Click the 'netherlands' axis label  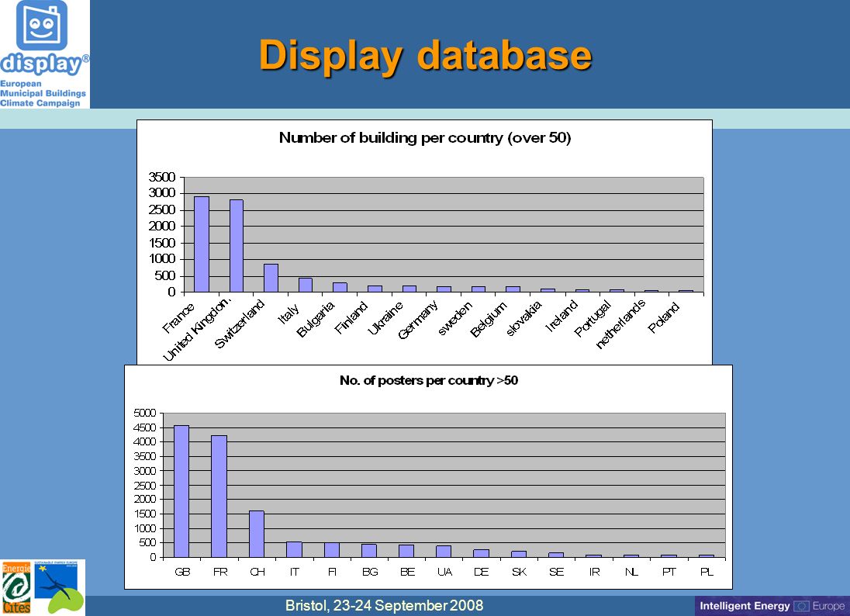click(620, 324)
